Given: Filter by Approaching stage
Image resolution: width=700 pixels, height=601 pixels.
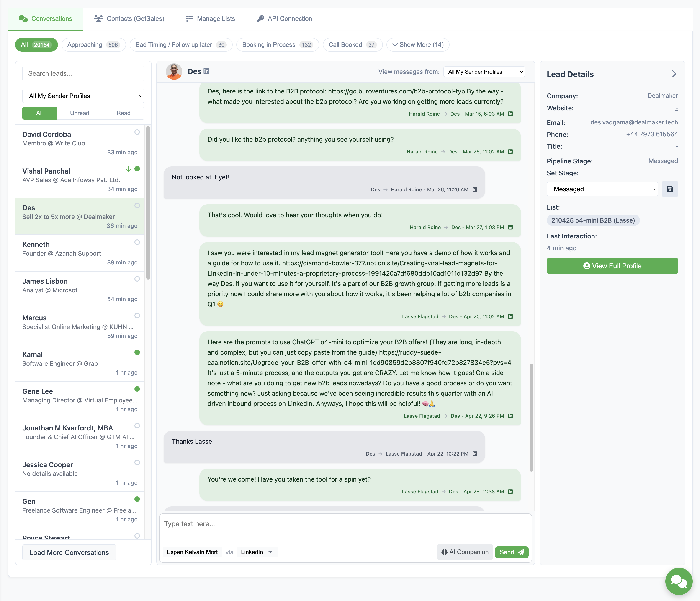Looking at the screenshot, I should point(94,45).
